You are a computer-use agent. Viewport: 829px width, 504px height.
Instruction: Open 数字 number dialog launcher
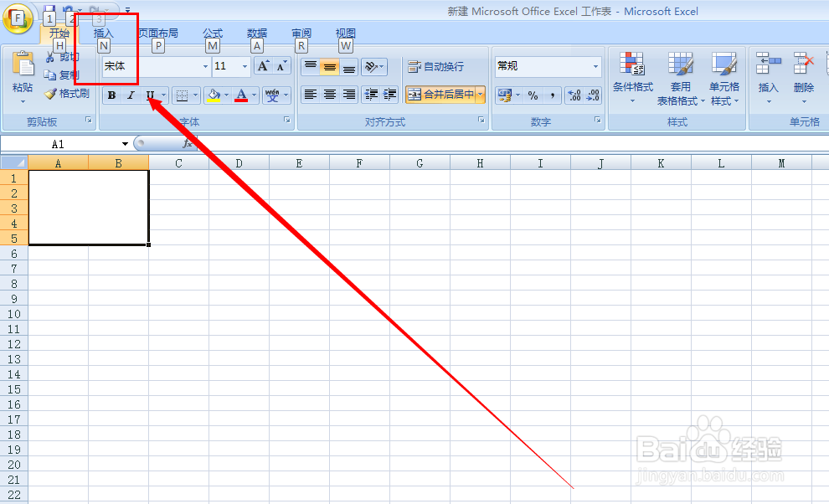[597, 120]
